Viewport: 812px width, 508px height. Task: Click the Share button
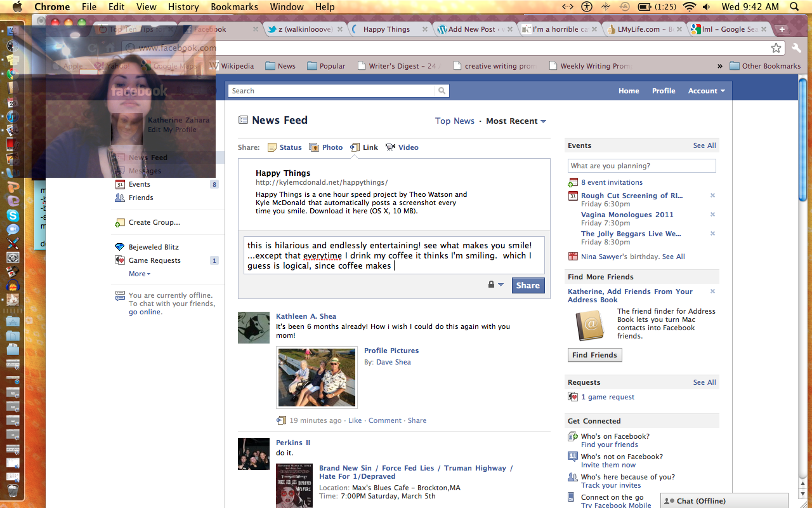[x=527, y=285]
